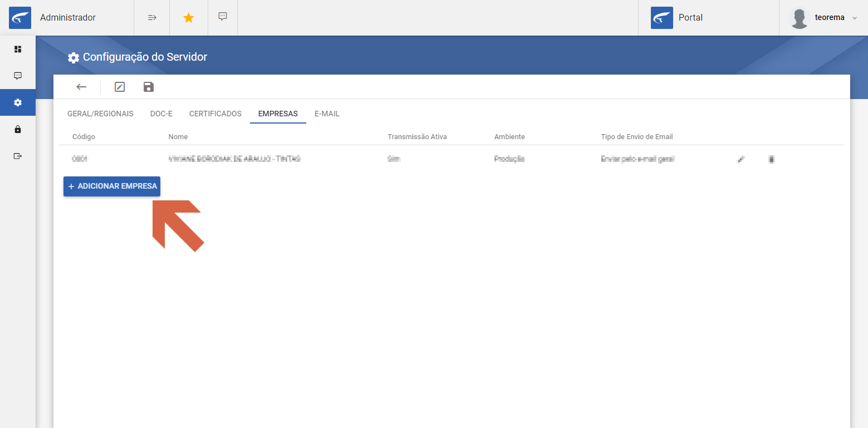Open messages icon in left sidebar
The image size is (868, 428).
(x=18, y=76)
